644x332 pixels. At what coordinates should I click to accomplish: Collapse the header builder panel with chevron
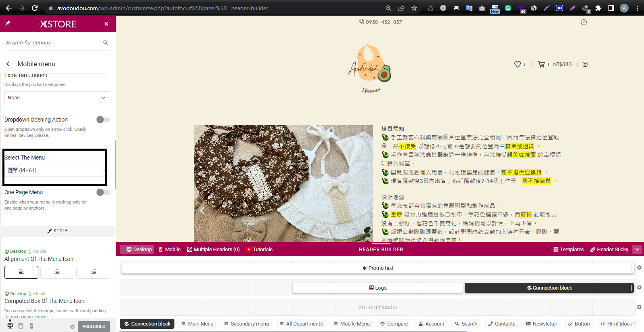637,250
